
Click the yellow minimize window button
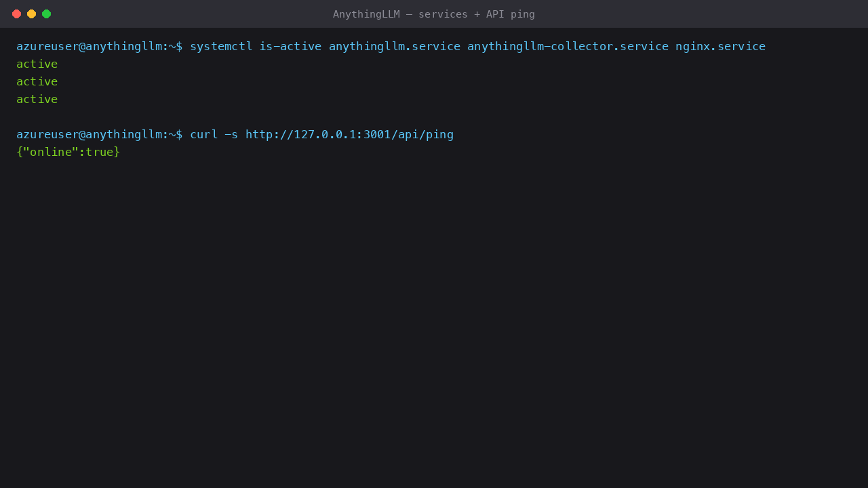31,14
